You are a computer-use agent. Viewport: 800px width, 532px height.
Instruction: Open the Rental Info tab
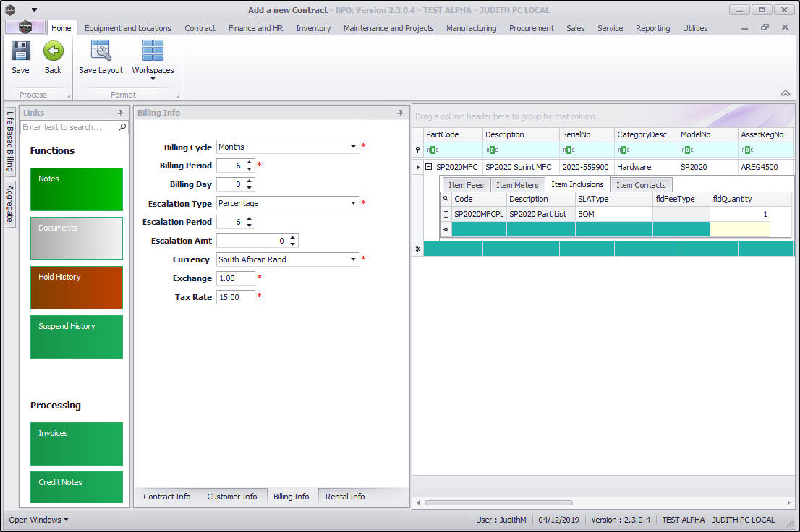click(345, 497)
